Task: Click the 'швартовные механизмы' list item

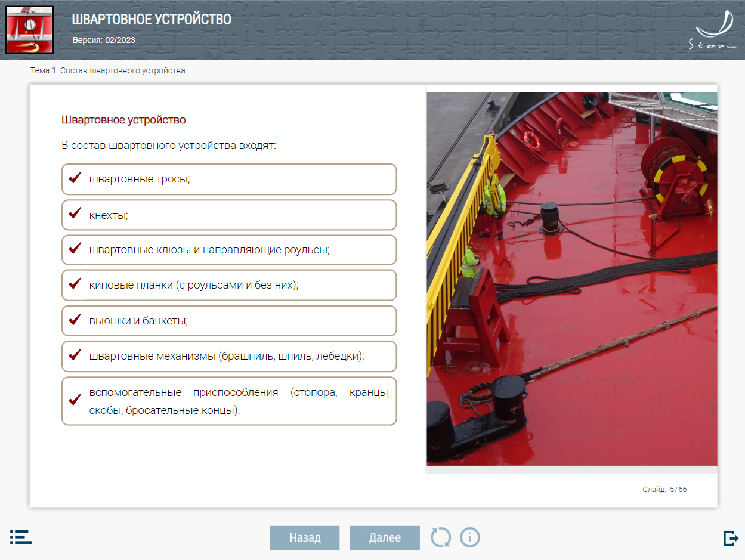Action: coord(229,356)
